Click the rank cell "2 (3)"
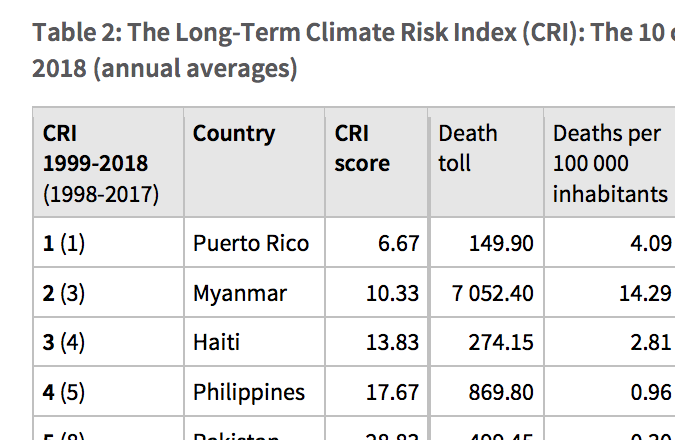 (x=64, y=294)
